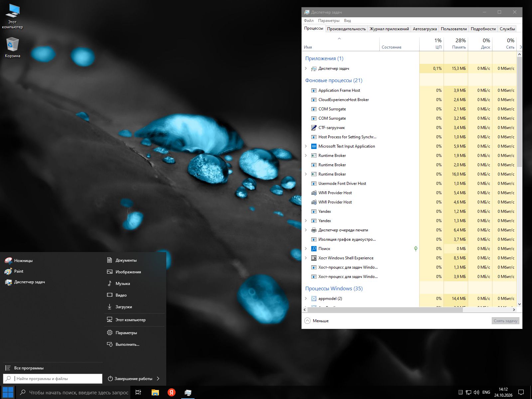Open Этот компьютер desktop icon
Image resolution: width=532 pixels, height=399 pixels.
click(x=12, y=16)
